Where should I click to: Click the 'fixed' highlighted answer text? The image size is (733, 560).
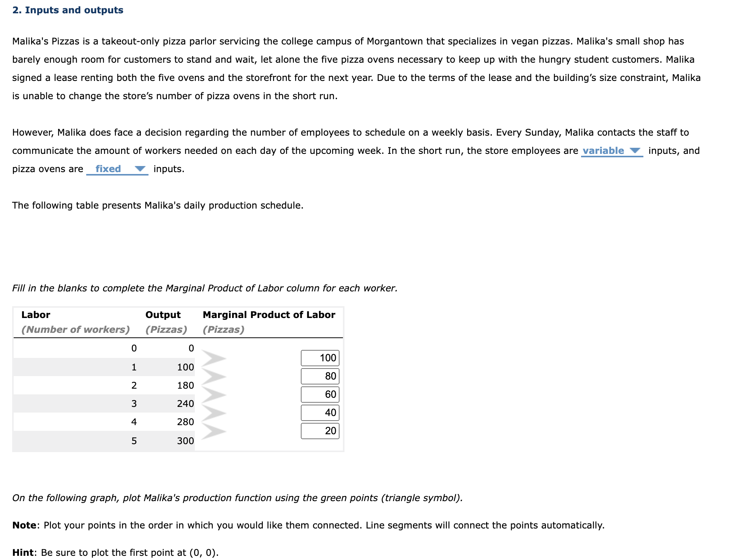108,169
